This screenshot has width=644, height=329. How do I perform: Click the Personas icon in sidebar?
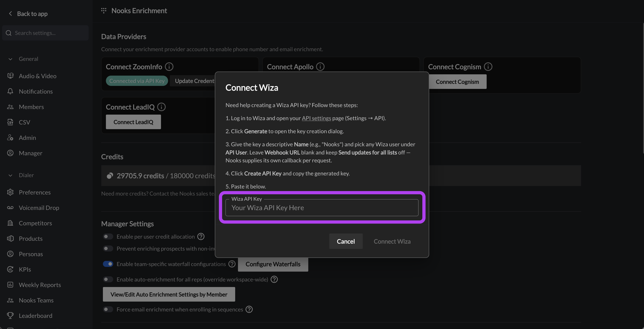[10, 254]
